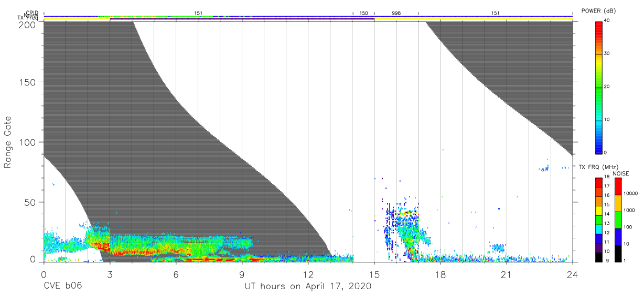
Task: Click the 9 tick on UT hours axis
Action: click(x=242, y=274)
